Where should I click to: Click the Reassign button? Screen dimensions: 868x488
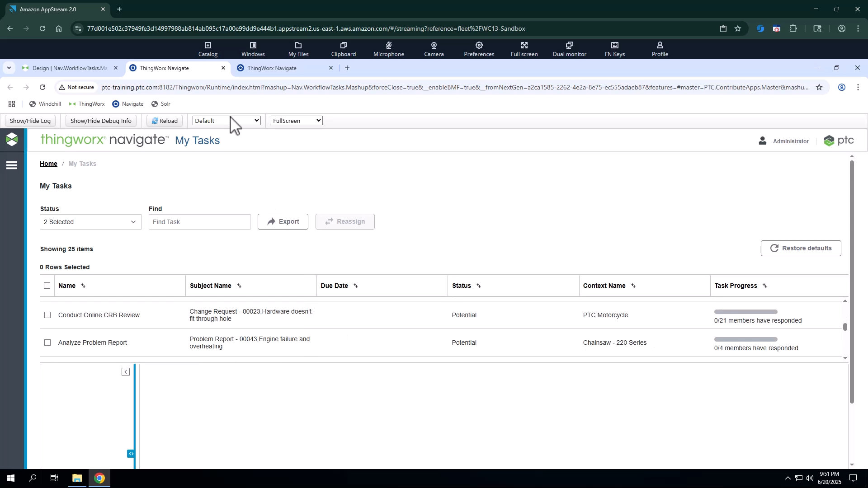point(344,221)
